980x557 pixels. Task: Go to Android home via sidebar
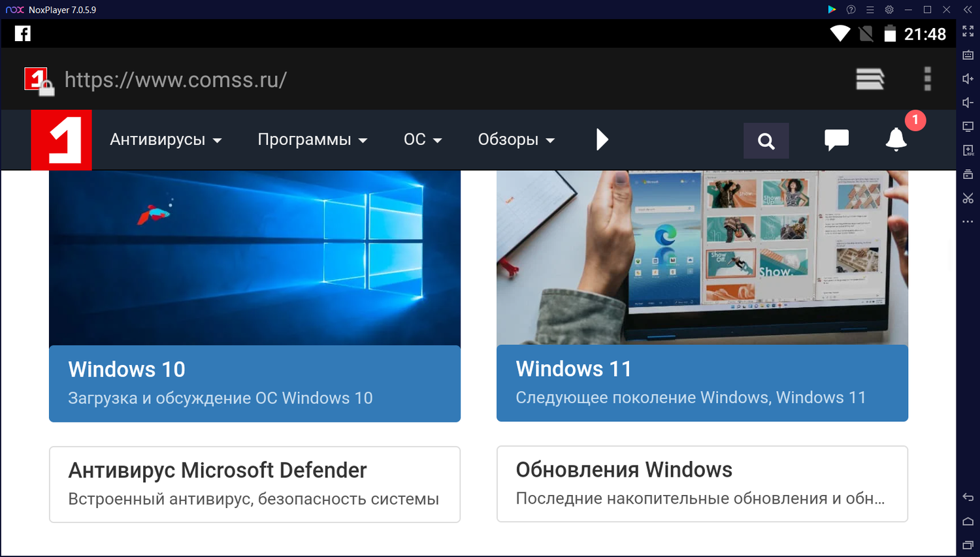968,521
